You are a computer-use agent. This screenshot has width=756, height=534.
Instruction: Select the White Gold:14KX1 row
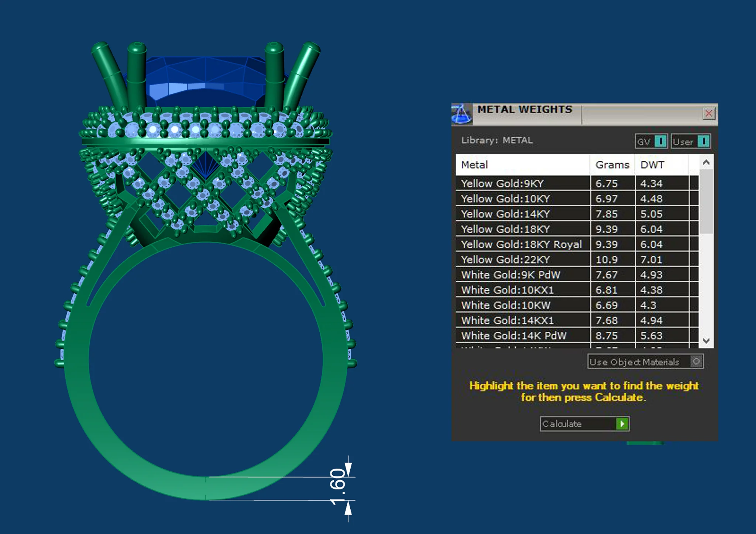(x=577, y=320)
